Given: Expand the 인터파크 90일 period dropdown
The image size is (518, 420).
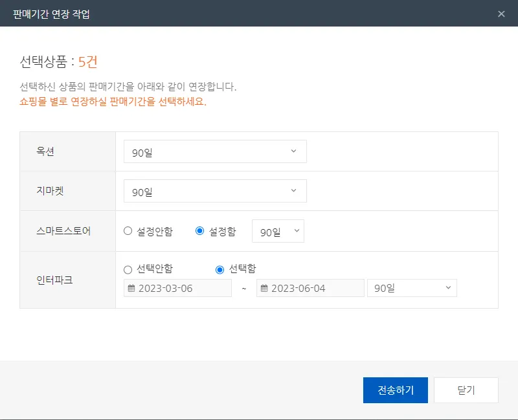Looking at the screenshot, I should (412, 288).
